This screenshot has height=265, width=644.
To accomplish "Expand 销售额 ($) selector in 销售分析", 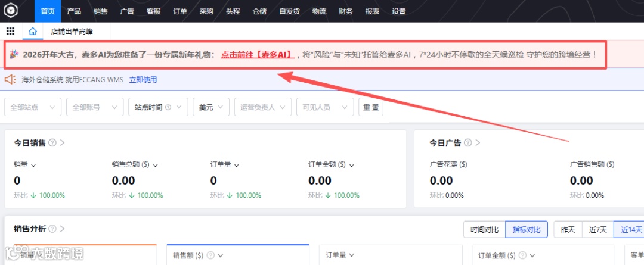I will [221, 255].
